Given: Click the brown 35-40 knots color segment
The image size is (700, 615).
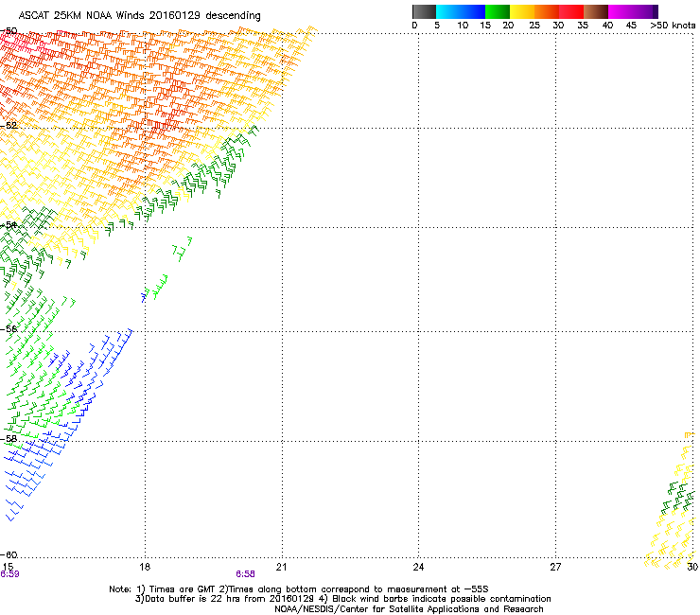Looking at the screenshot, I should (x=596, y=11).
